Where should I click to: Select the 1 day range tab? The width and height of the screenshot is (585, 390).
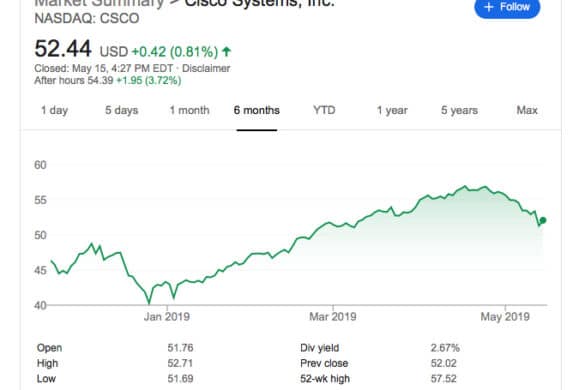(x=54, y=110)
